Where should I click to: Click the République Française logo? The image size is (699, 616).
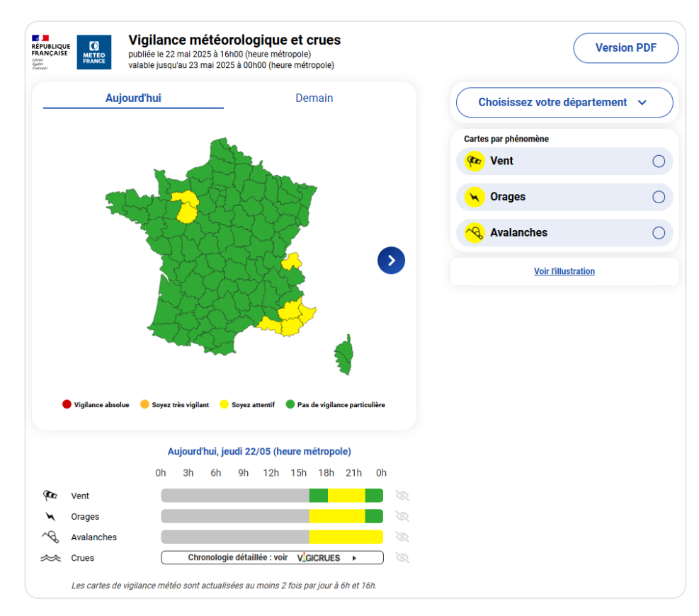point(51,52)
